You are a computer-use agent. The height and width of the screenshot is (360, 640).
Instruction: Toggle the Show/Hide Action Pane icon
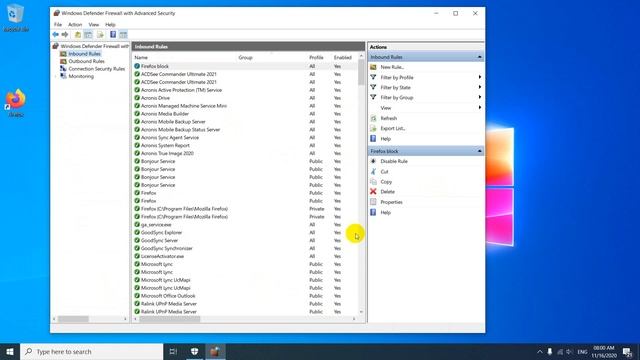coord(123,35)
